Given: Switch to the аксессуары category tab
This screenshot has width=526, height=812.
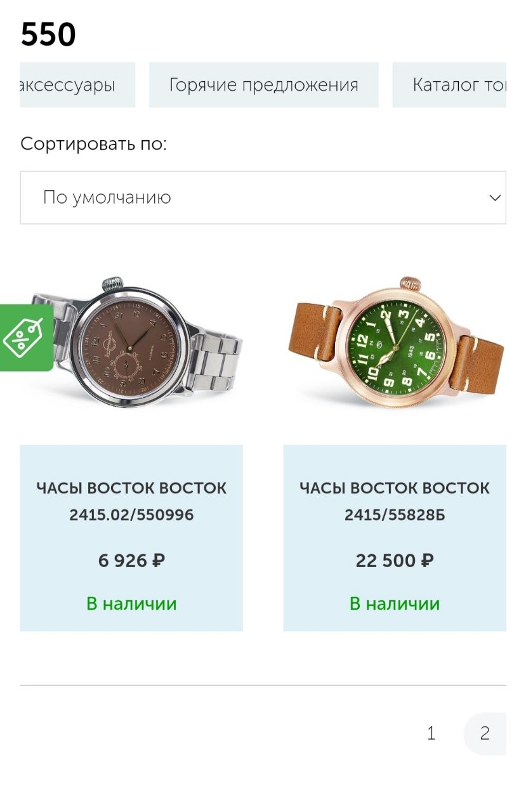Looking at the screenshot, I should (77, 85).
